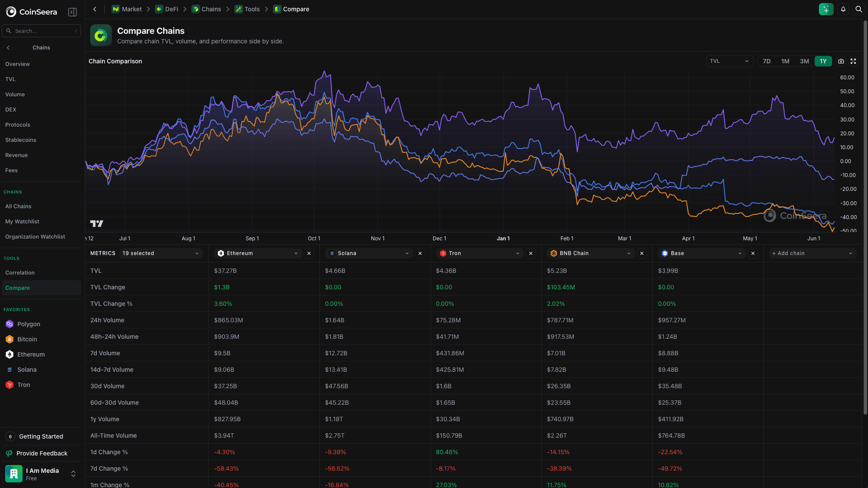This screenshot has width=868, height=488.
Task: Open the BNB Chain selector dropdown
Action: [591, 253]
